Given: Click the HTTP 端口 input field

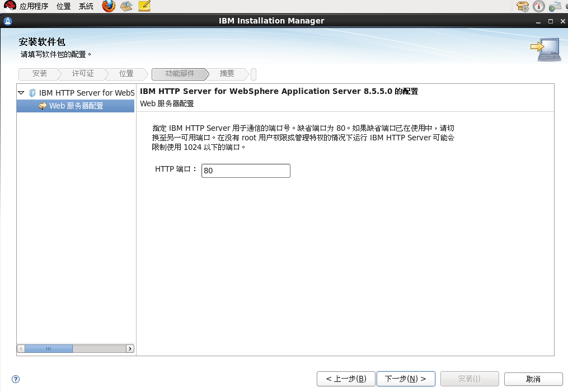Looking at the screenshot, I should click(x=246, y=171).
